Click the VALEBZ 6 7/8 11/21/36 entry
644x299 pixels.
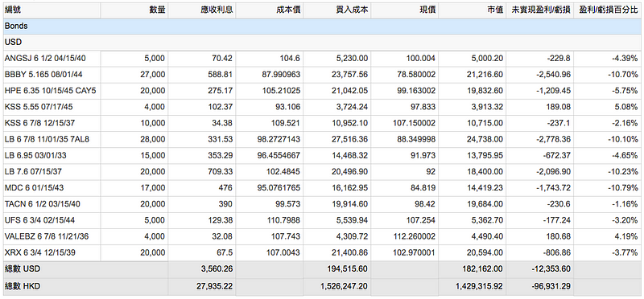pyautogui.click(x=47, y=236)
